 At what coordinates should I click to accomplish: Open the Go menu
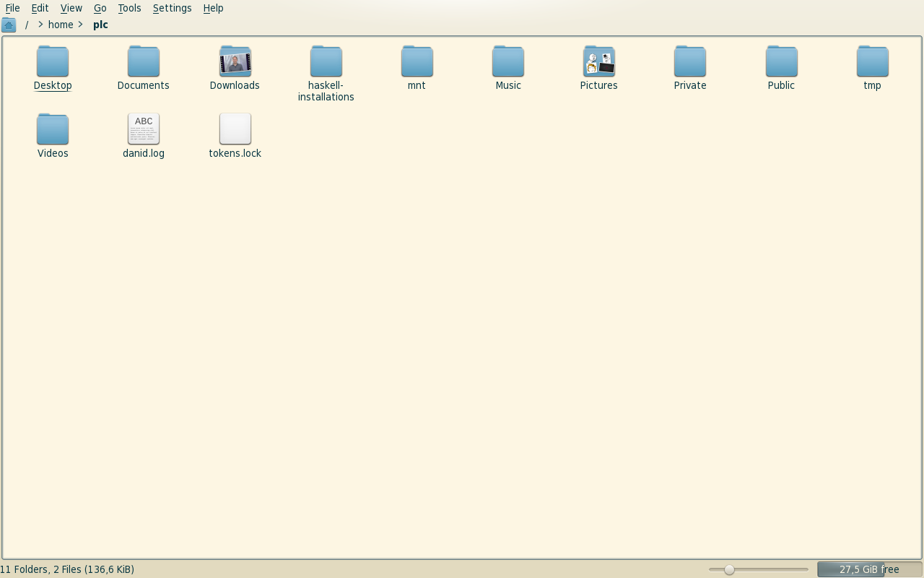100,8
